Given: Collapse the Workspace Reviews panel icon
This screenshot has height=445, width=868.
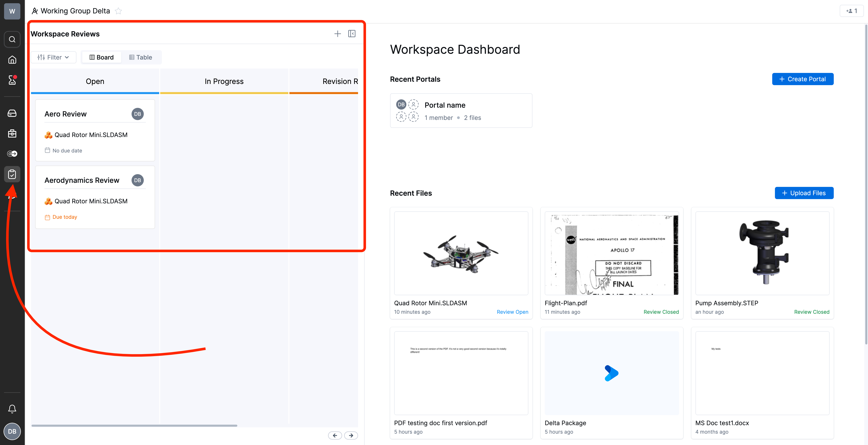Looking at the screenshot, I should (x=352, y=34).
